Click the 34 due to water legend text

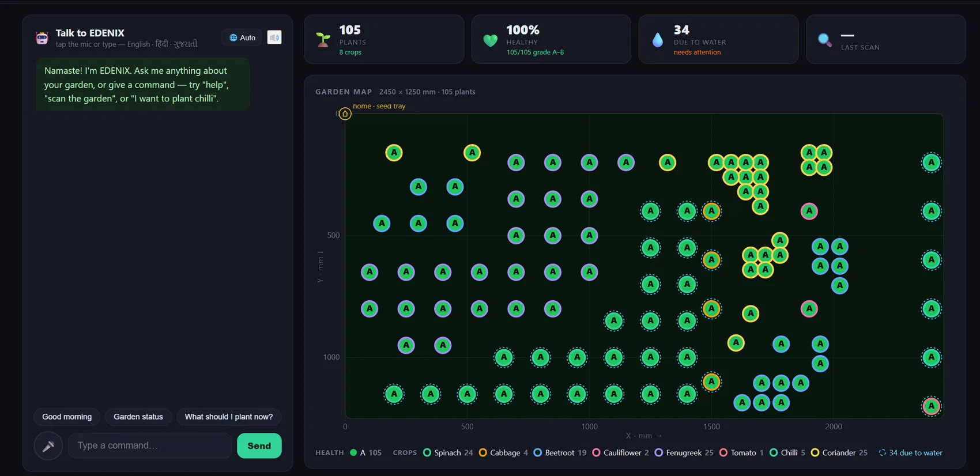[916, 453]
